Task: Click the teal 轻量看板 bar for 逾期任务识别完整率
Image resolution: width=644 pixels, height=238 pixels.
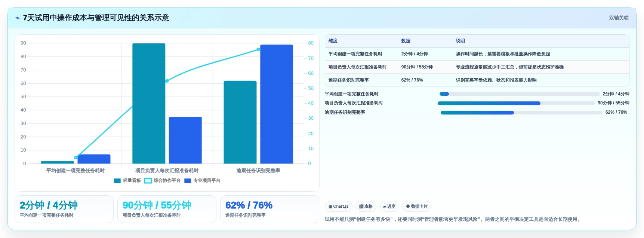Action: coord(240,122)
